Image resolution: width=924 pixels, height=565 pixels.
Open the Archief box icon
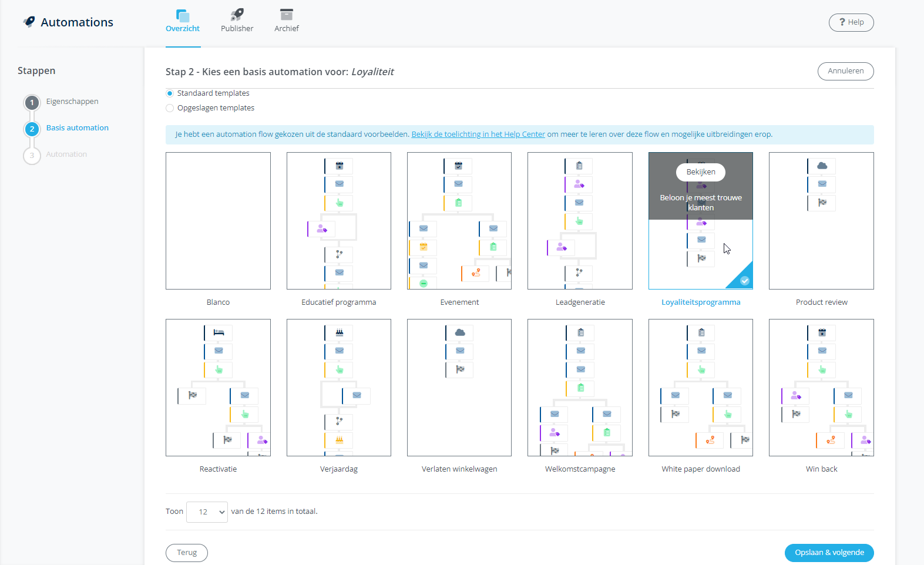click(286, 15)
